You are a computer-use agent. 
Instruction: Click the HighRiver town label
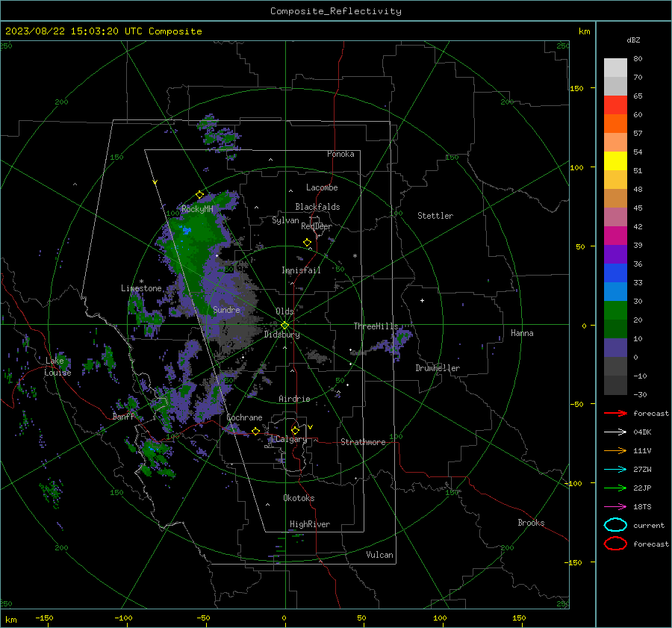(310, 524)
